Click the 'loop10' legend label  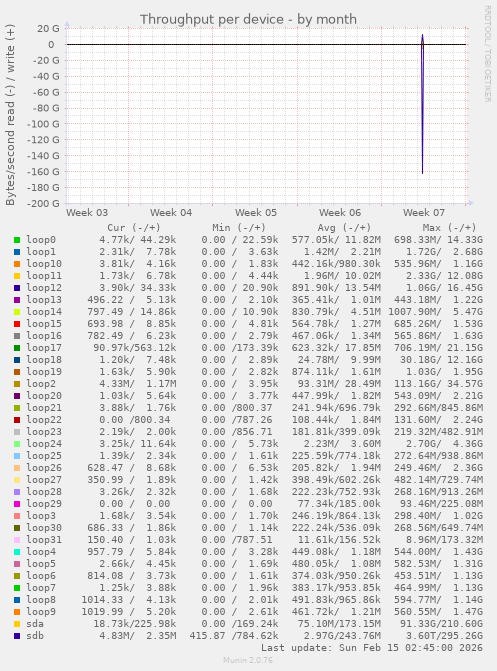point(44,264)
